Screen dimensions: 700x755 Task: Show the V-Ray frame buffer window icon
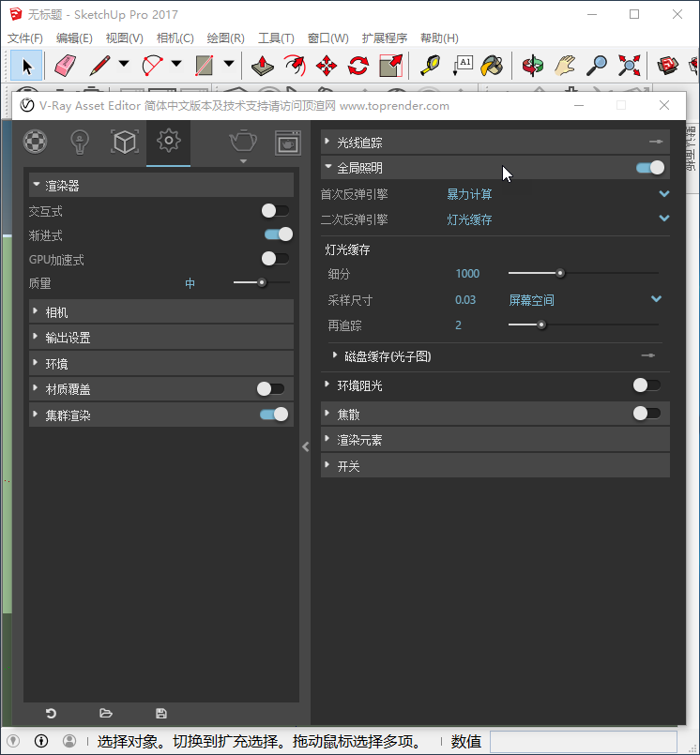(288, 143)
